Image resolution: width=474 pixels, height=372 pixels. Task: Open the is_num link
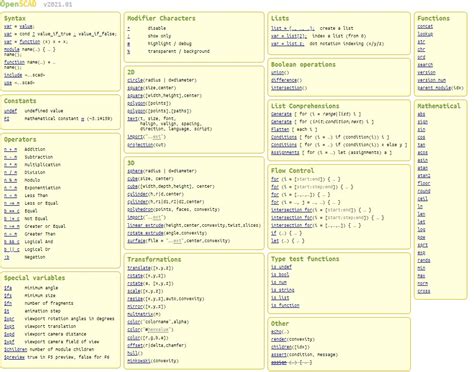(x=279, y=282)
